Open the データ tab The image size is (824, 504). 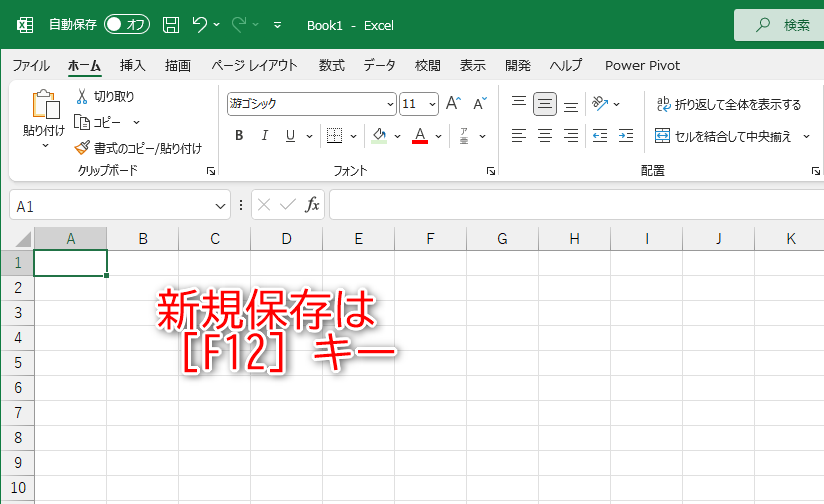tap(379, 65)
